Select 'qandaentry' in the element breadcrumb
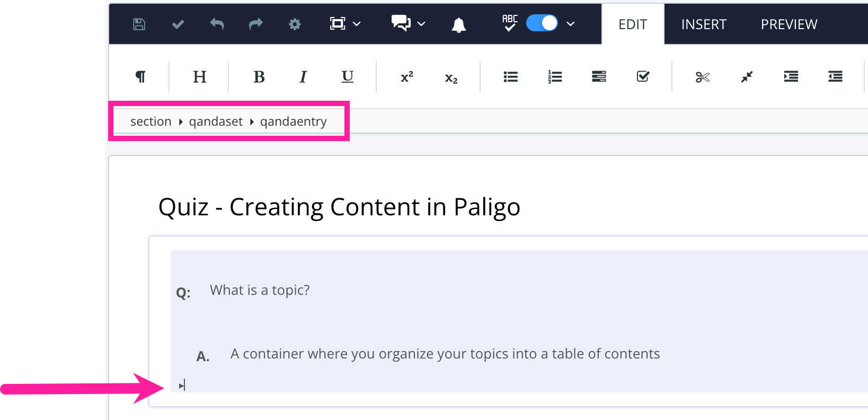The image size is (868, 420). click(294, 121)
